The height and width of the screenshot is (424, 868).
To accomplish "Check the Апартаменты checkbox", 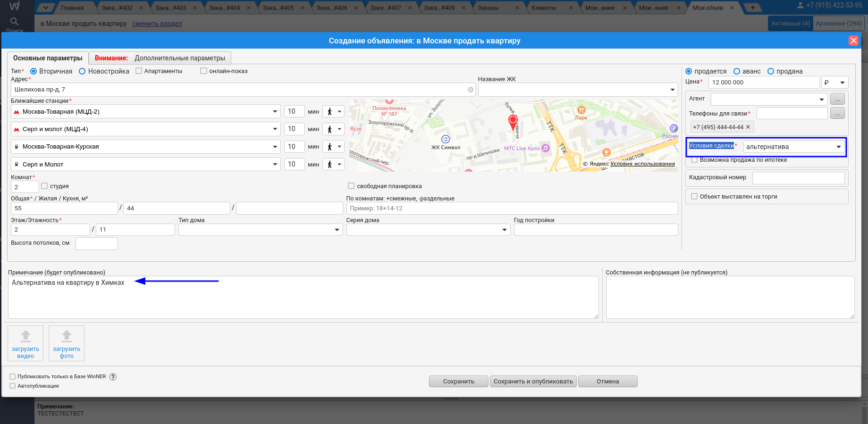I will 139,71.
